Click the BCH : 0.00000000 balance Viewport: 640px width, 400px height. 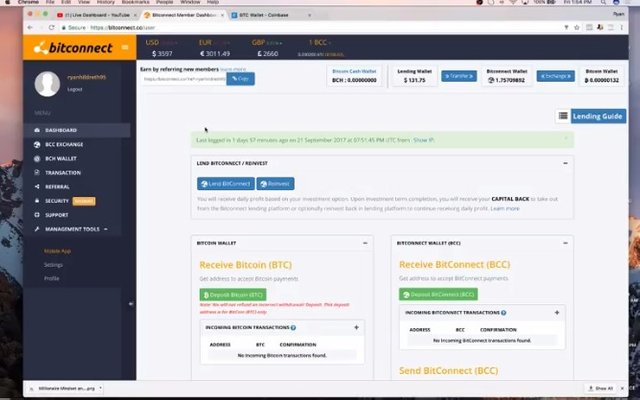[x=354, y=80]
